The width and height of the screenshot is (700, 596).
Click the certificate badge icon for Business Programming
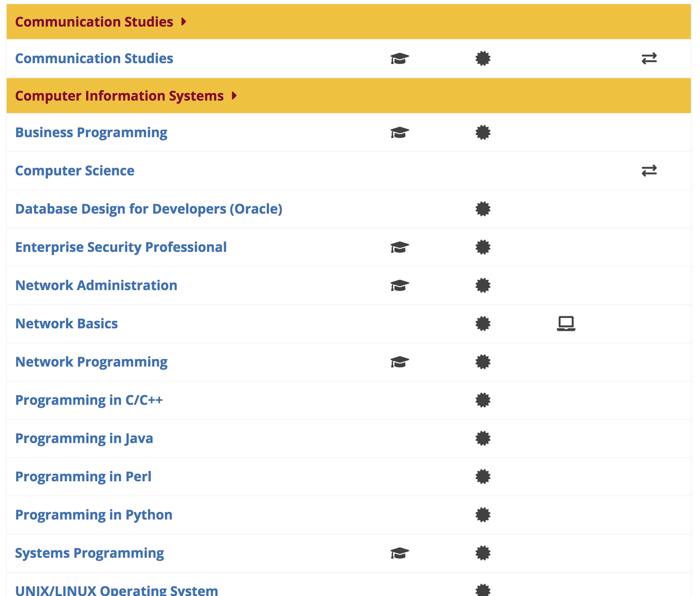pos(483,133)
